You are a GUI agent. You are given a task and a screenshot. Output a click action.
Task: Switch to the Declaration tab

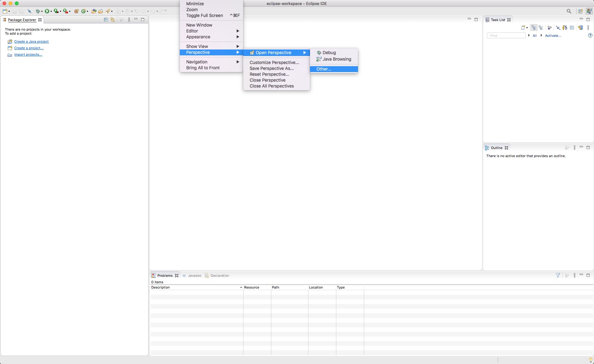[217, 276]
